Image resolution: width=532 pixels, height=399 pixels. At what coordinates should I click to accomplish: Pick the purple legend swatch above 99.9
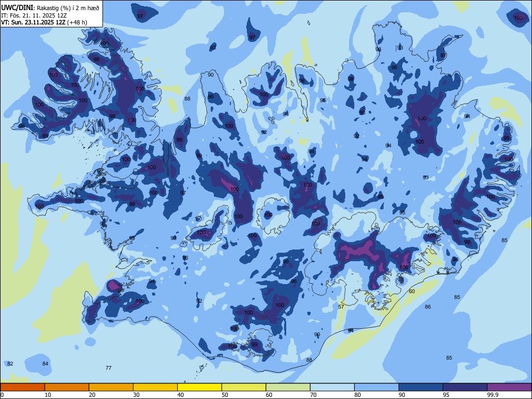point(509,387)
